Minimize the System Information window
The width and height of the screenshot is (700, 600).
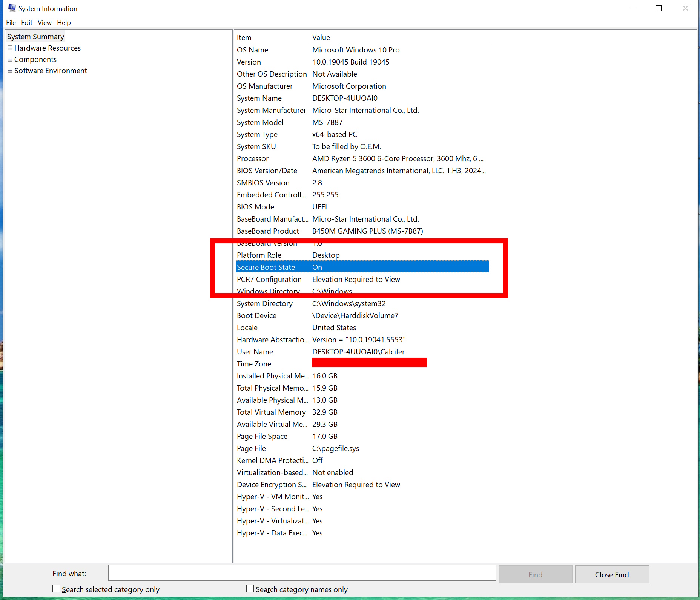(633, 8)
